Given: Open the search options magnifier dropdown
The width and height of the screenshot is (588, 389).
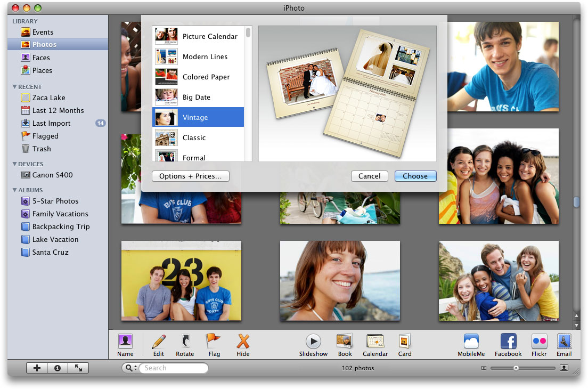Looking at the screenshot, I should point(130,368).
